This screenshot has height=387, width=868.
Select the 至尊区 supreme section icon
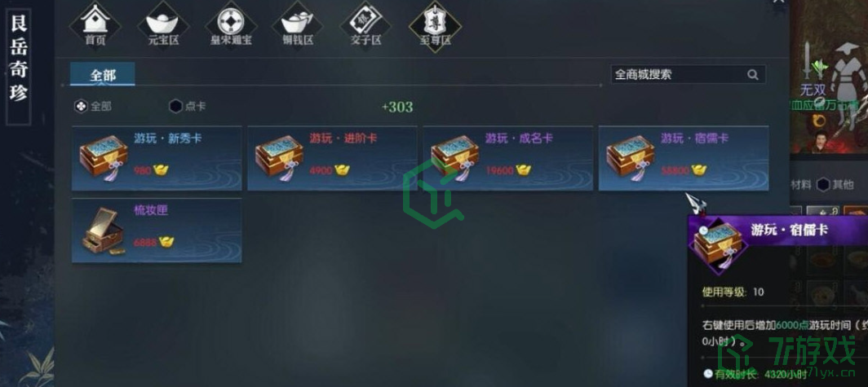pos(435,26)
